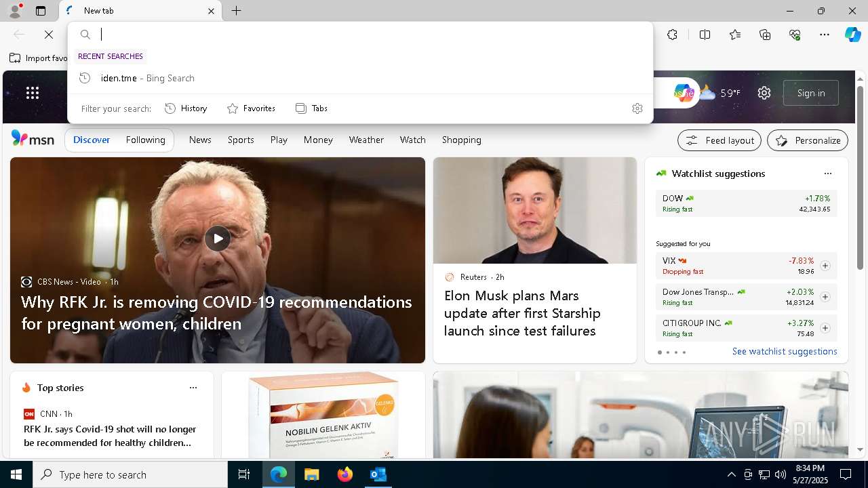The width and height of the screenshot is (868, 488).
Task: Open the Play menu item
Action: pyautogui.click(x=279, y=140)
